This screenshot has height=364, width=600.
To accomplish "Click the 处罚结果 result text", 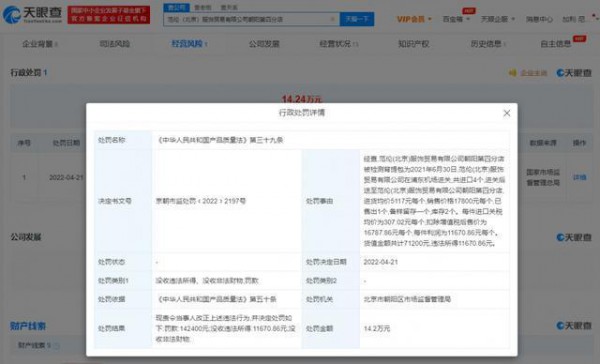I will [225, 328].
